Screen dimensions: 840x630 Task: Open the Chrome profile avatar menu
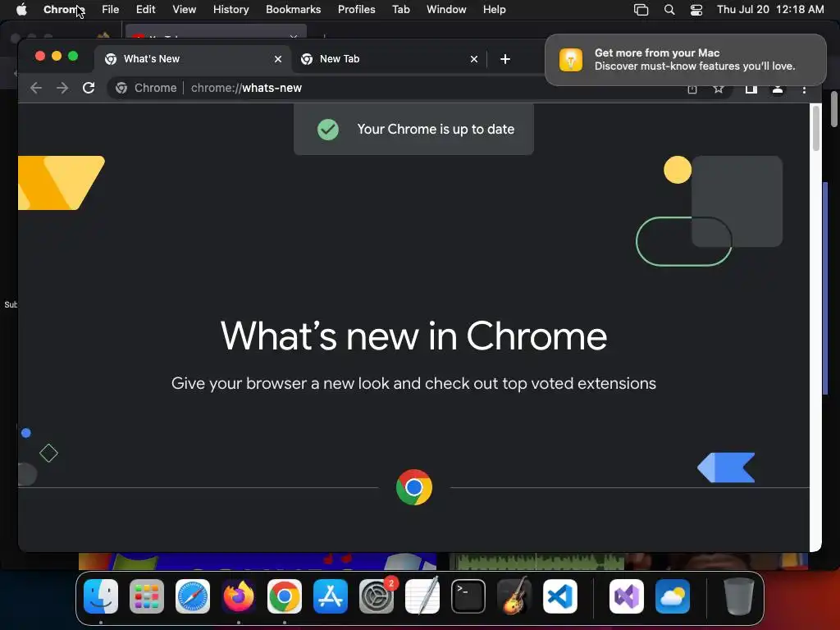[x=778, y=89]
